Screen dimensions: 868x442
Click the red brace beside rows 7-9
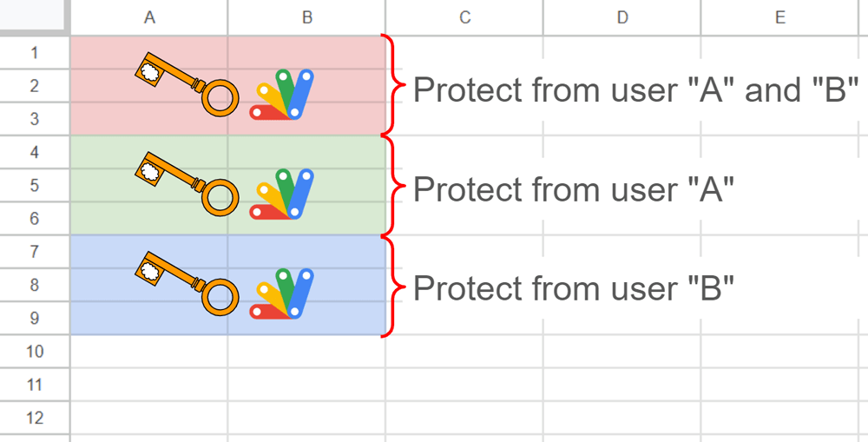pyautogui.click(x=393, y=285)
